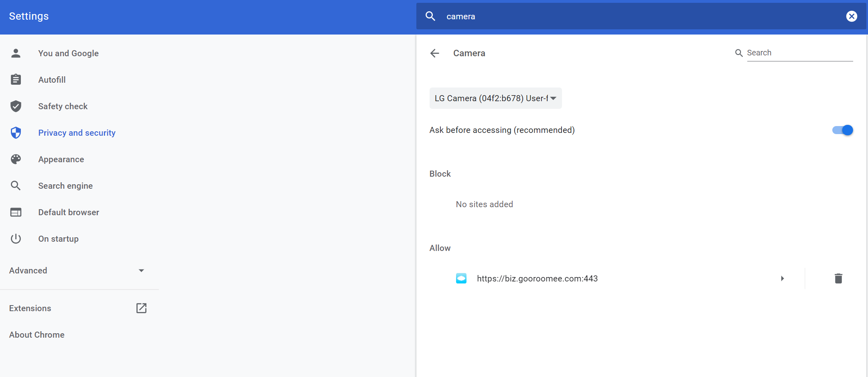Expand the Advanced settings section

pyautogui.click(x=76, y=271)
